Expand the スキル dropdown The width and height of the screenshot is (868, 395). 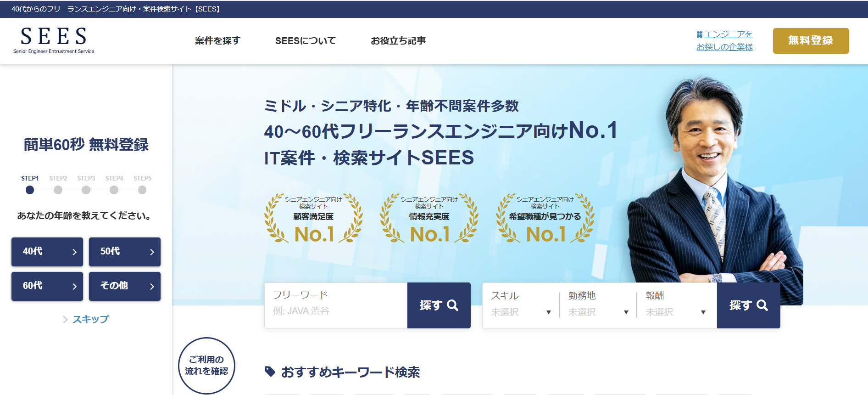pyautogui.click(x=521, y=312)
